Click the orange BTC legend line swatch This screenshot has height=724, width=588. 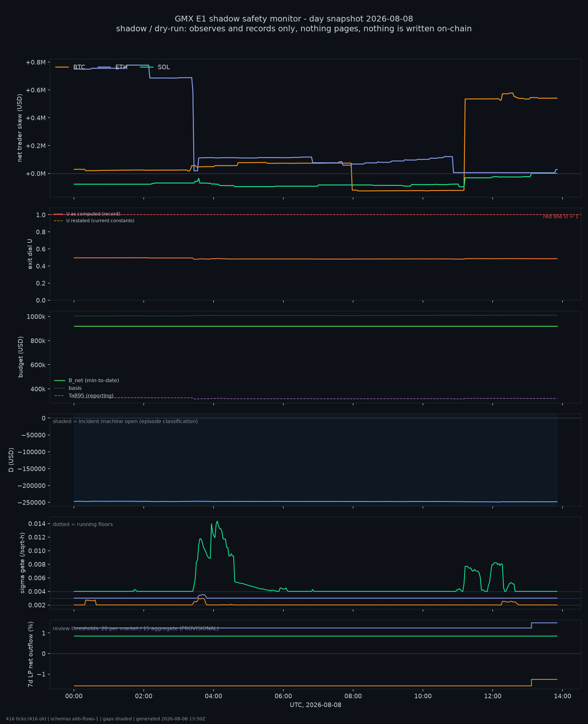click(x=62, y=67)
